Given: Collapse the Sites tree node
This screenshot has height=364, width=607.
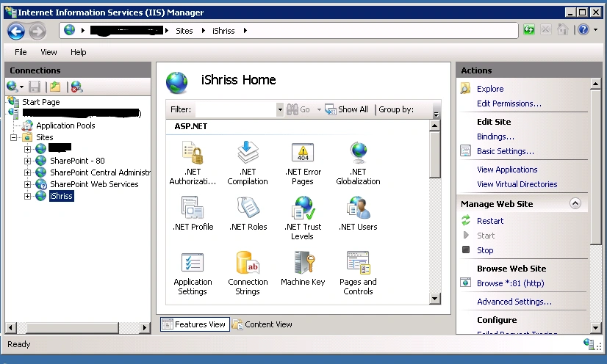Looking at the screenshot, I should [13, 137].
